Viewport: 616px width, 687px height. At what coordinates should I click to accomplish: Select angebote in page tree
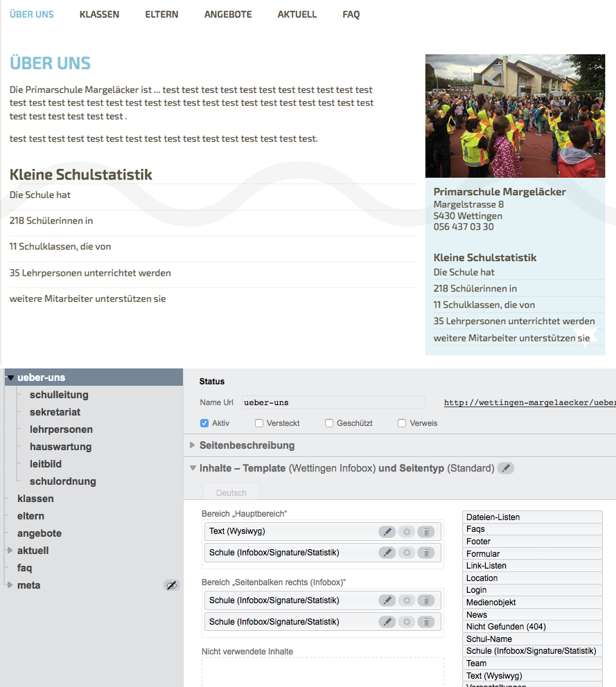pyautogui.click(x=39, y=533)
